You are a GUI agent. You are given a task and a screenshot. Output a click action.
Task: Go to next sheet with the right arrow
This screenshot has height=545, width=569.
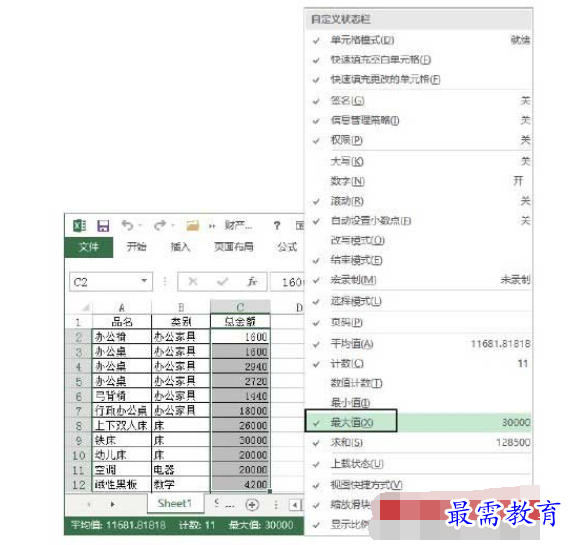click(x=112, y=504)
